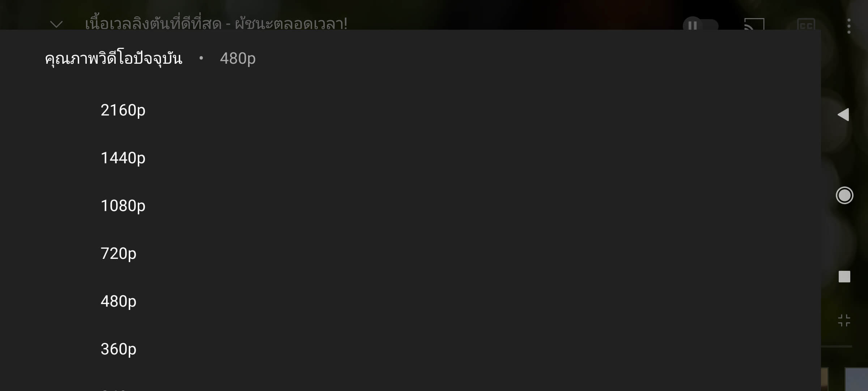Tap the Android recents square button
The width and height of the screenshot is (868, 391).
click(x=844, y=277)
